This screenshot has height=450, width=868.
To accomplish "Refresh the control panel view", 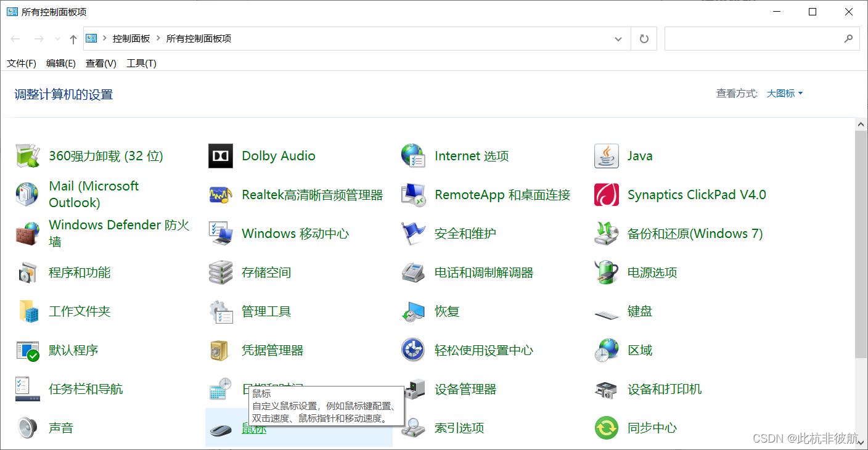I will [x=644, y=39].
